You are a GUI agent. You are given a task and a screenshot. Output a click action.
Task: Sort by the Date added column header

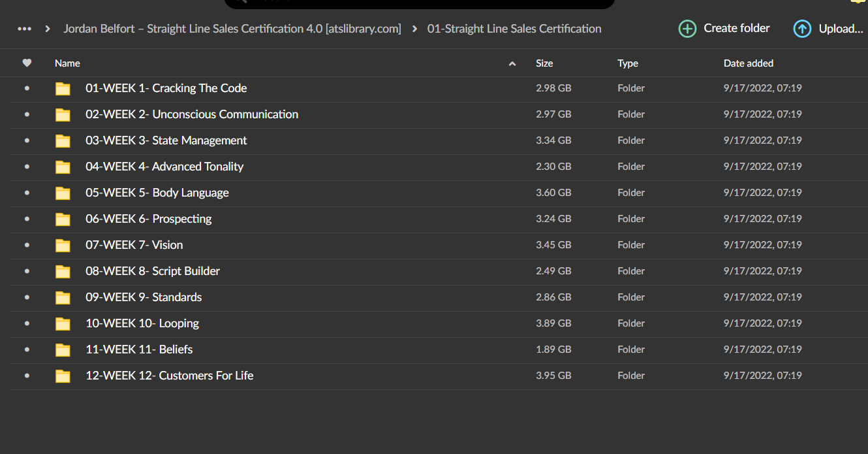click(749, 63)
